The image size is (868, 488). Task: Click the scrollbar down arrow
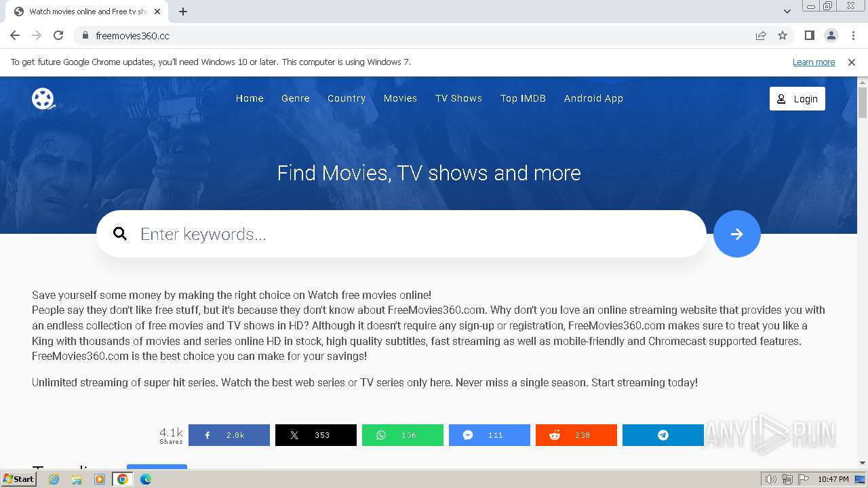[x=863, y=463]
